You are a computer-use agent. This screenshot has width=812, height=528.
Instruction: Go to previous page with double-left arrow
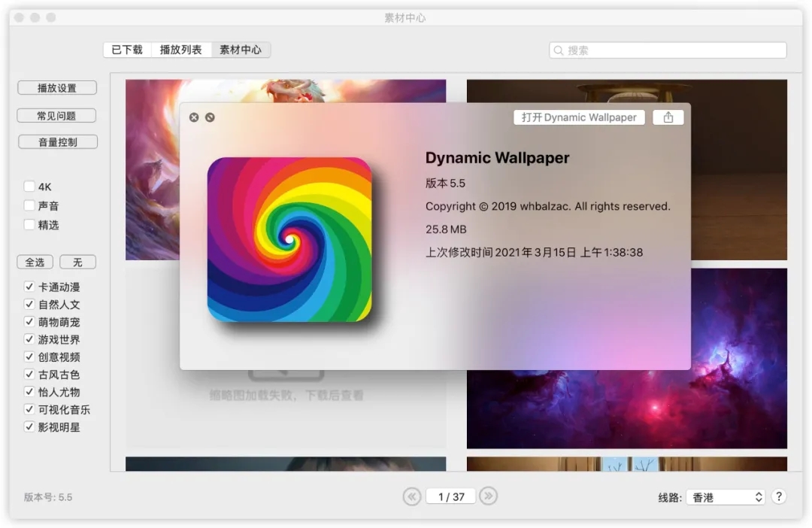pos(412,496)
